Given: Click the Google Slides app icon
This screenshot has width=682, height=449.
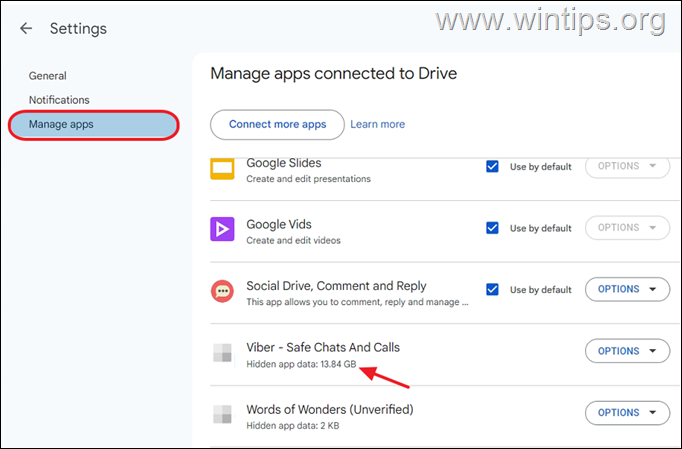Looking at the screenshot, I should pos(222,169).
